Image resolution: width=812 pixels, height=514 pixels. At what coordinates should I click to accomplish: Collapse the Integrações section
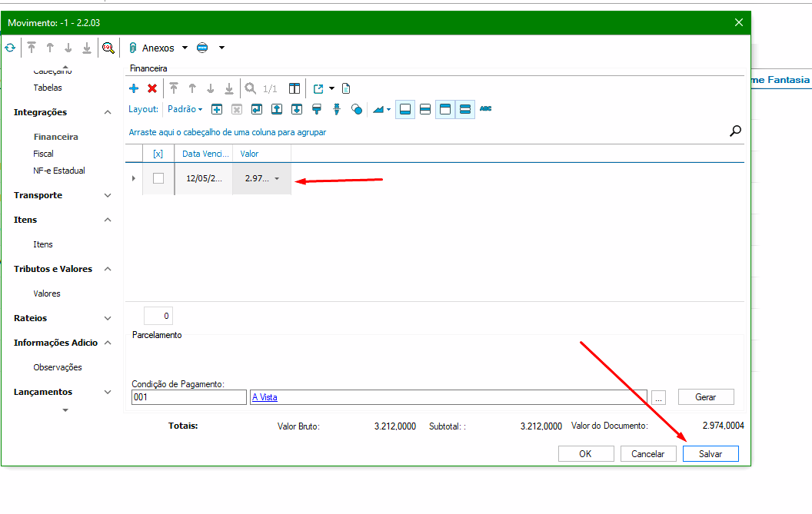[108, 112]
